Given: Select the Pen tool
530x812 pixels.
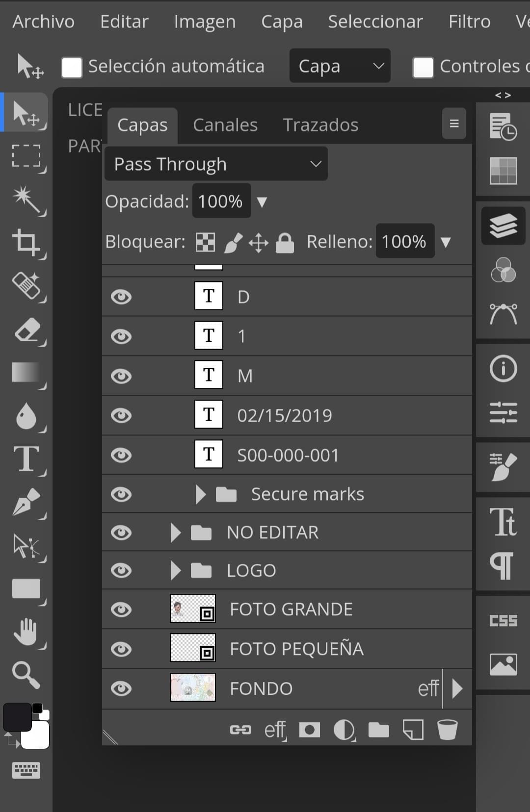Looking at the screenshot, I should [26, 503].
